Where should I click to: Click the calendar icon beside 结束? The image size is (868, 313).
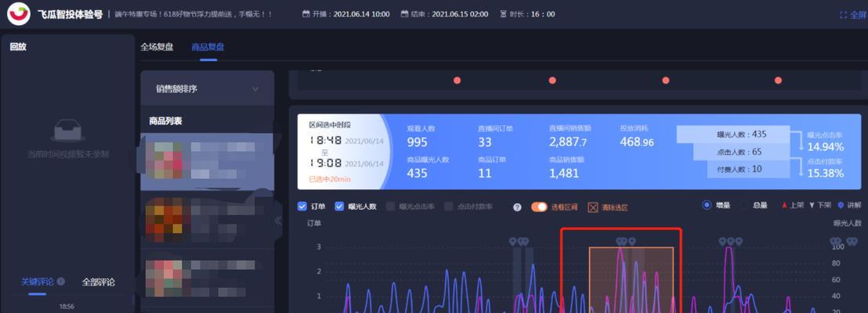(x=405, y=14)
